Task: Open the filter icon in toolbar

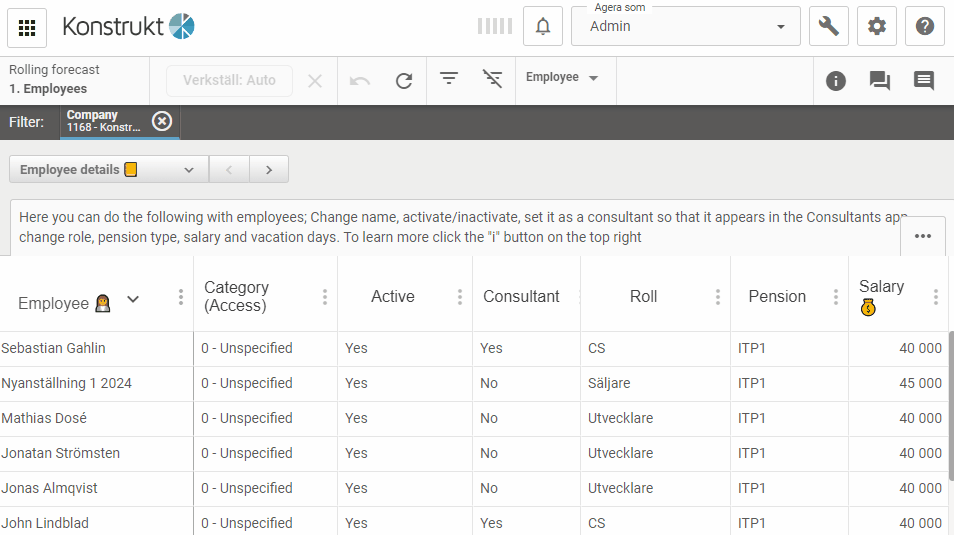Action: [450, 79]
